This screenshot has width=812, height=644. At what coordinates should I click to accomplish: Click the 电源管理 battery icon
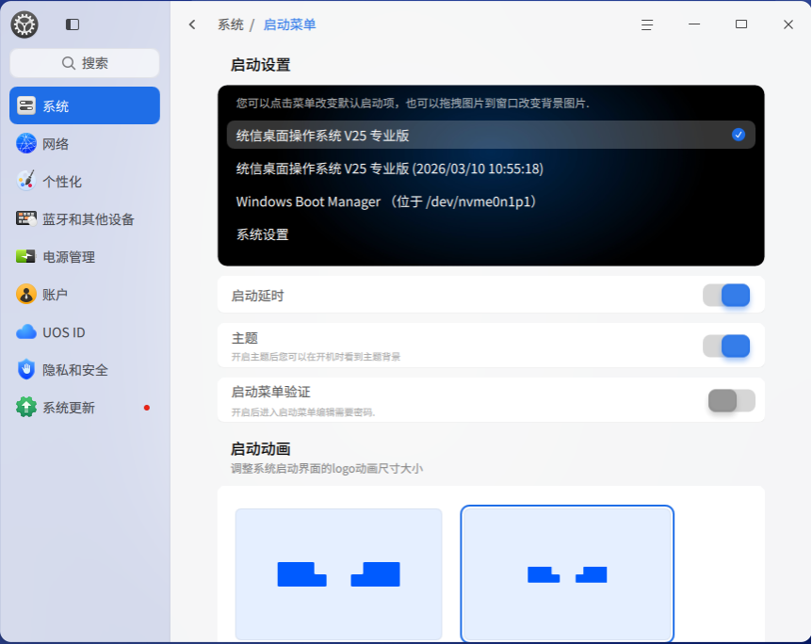[x=25, y=256]
